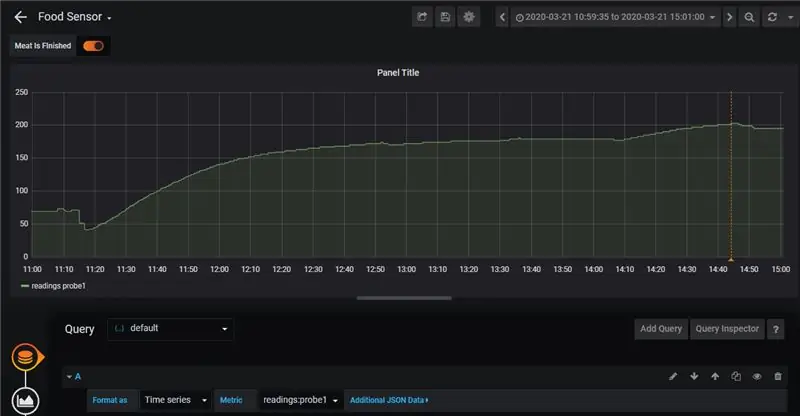Click the orange annotation marker at 14:44

pyautogui.click(x=731, y=259)
